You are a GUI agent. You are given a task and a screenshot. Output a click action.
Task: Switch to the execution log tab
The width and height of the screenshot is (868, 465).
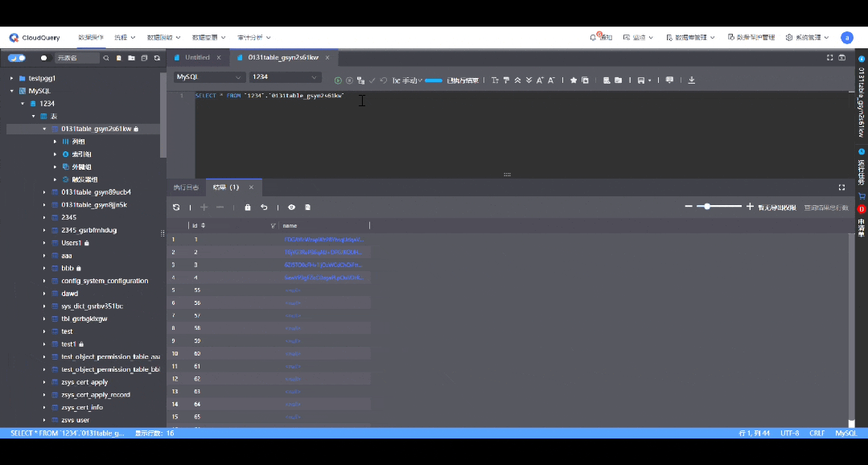(186, 187)
